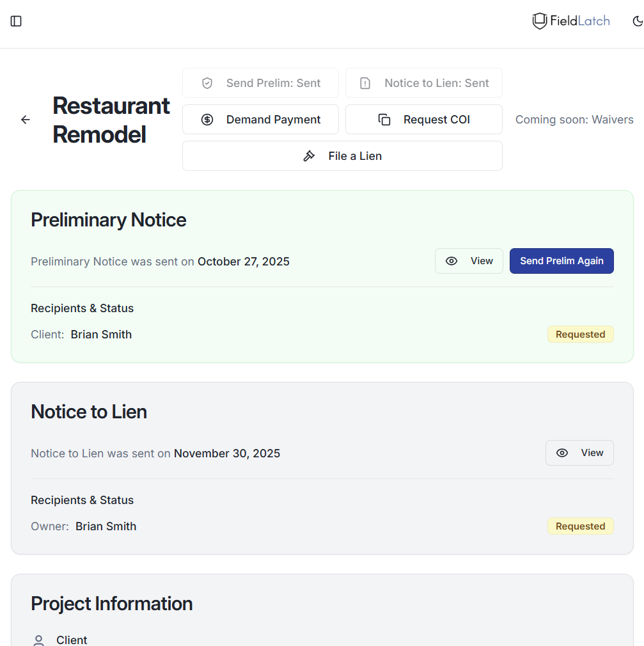Click the Coming soon: Waivers text

(574, 120)
